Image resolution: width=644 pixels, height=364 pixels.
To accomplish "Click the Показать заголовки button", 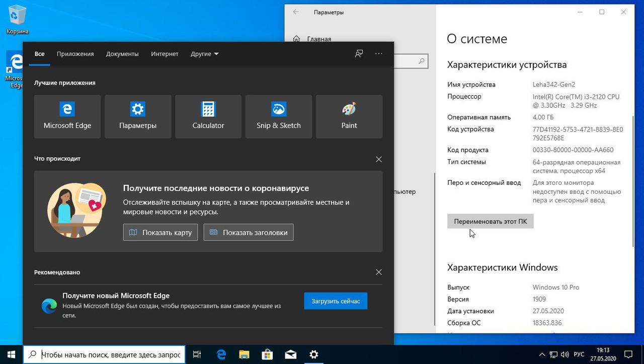I will click(x=249, y=232).
